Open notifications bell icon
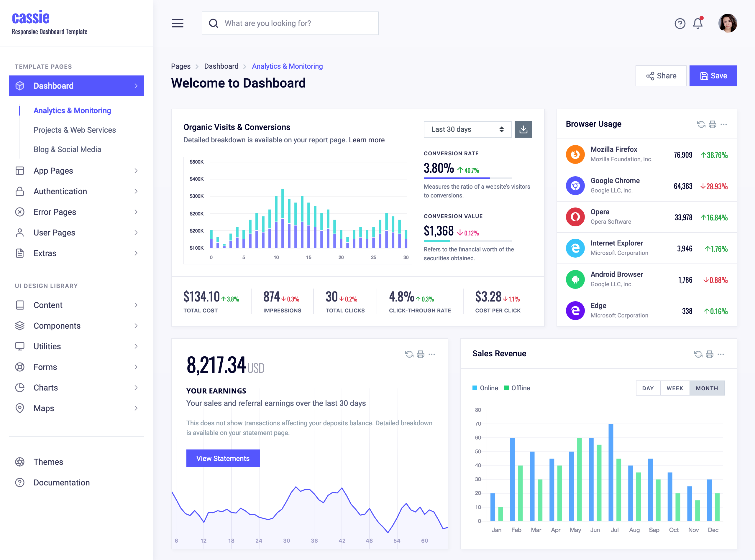 pos(698,23)
